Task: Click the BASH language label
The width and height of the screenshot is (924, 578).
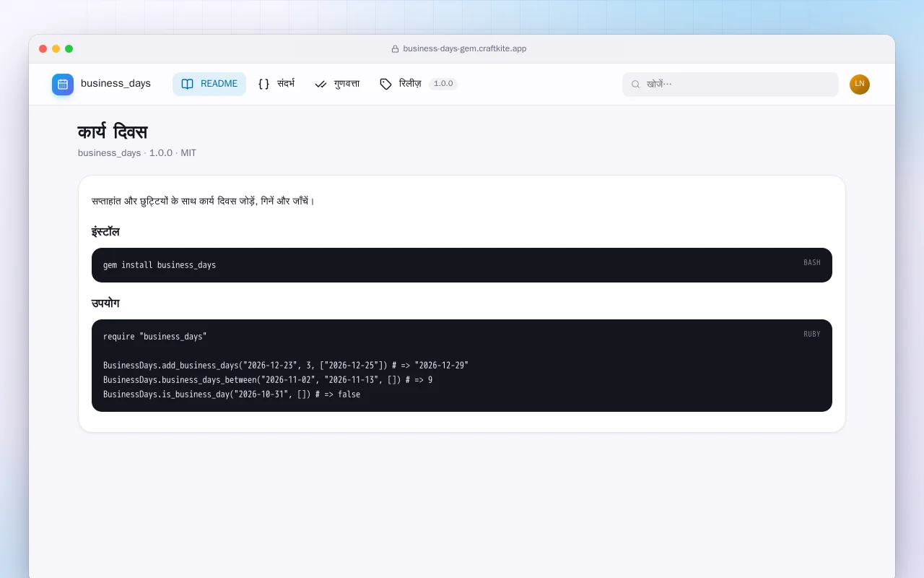Action: pos(812,263)
